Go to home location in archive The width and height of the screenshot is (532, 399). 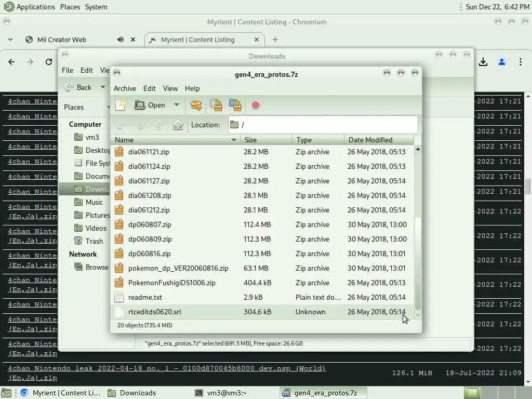[x=178, y=125]
